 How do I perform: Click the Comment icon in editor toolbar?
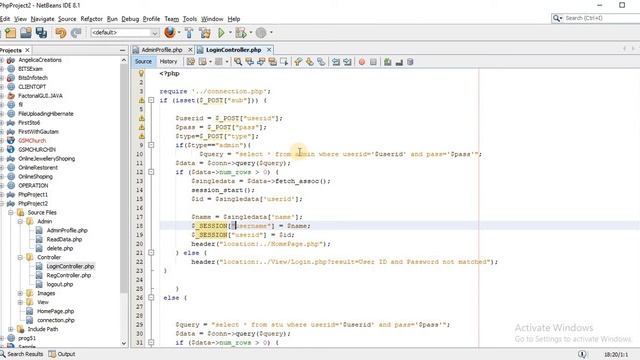pos(388,62)
